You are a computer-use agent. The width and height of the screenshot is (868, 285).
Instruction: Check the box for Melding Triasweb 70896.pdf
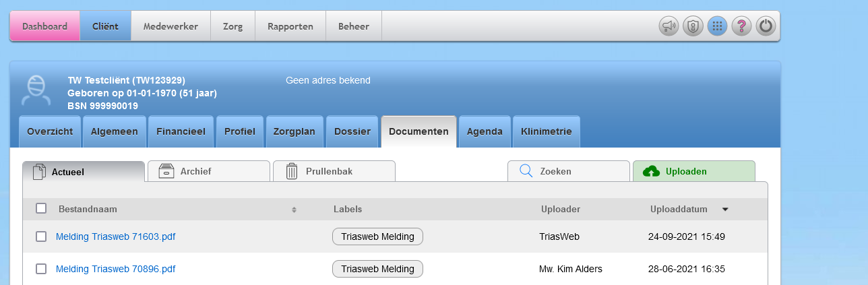(x=41, y=269)
